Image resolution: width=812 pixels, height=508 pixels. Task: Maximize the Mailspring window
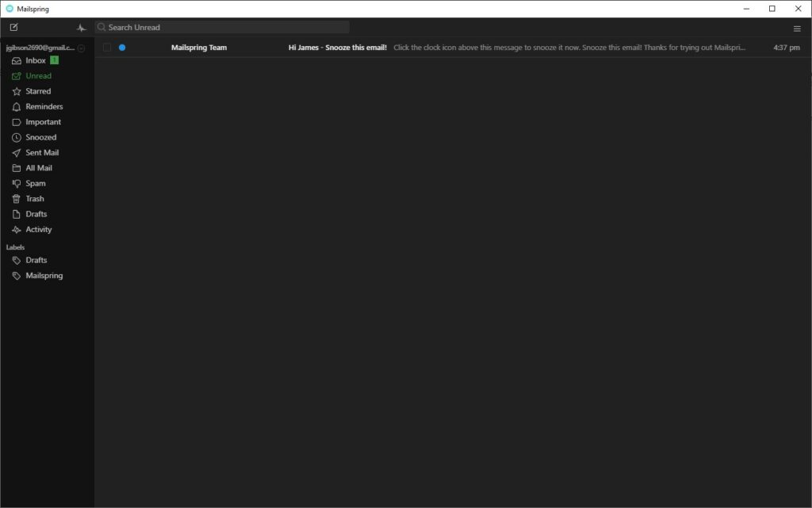point(772,9)
